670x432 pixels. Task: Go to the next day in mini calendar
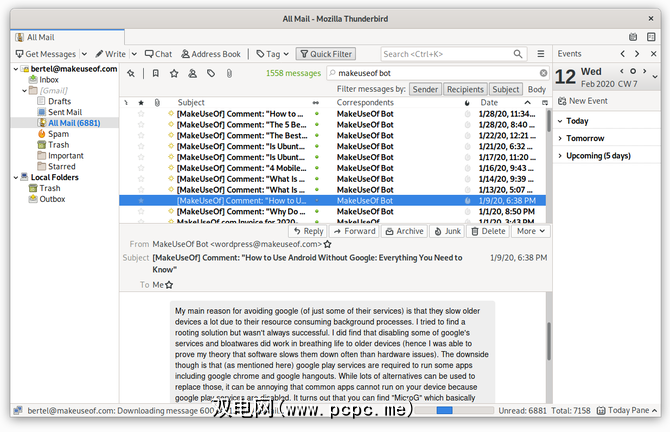[644, 71]
